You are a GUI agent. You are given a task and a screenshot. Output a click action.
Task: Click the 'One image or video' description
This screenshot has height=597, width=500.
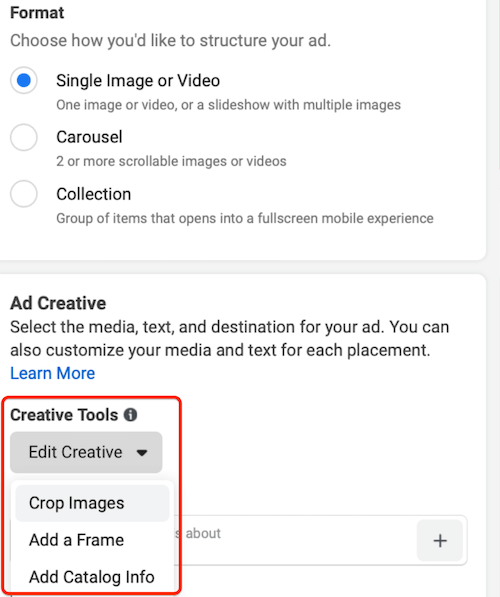coord(228,105)
